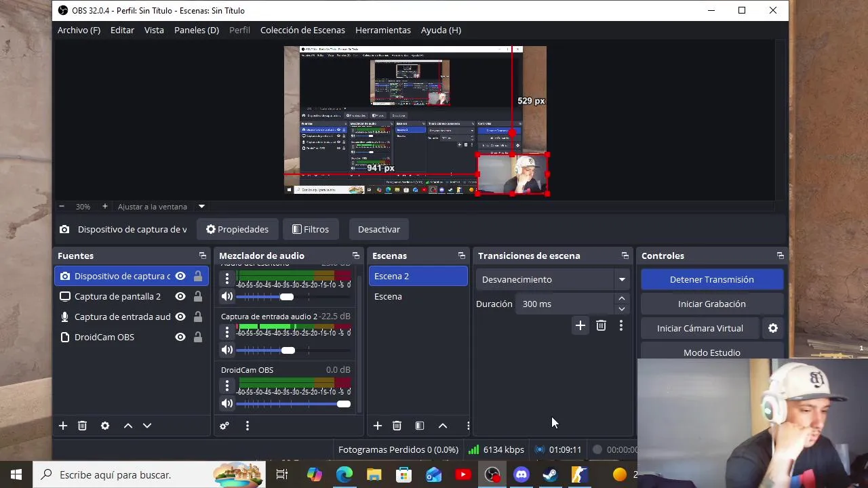Open Paneles menu
Screen dimensions: 868x488
point(197,30)
